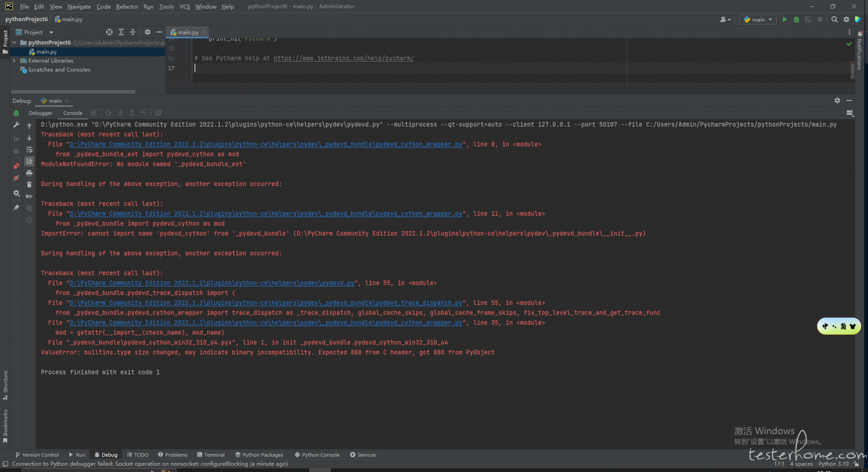This screenshot has width=868, height=472.
Task: Run the main configuration with green play
Action: click(x=785, y=19)
